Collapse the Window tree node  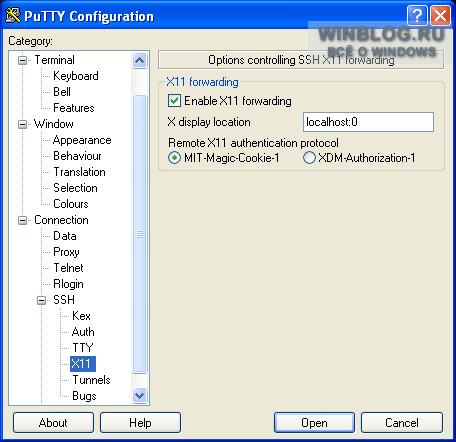[x=22, y=124]
